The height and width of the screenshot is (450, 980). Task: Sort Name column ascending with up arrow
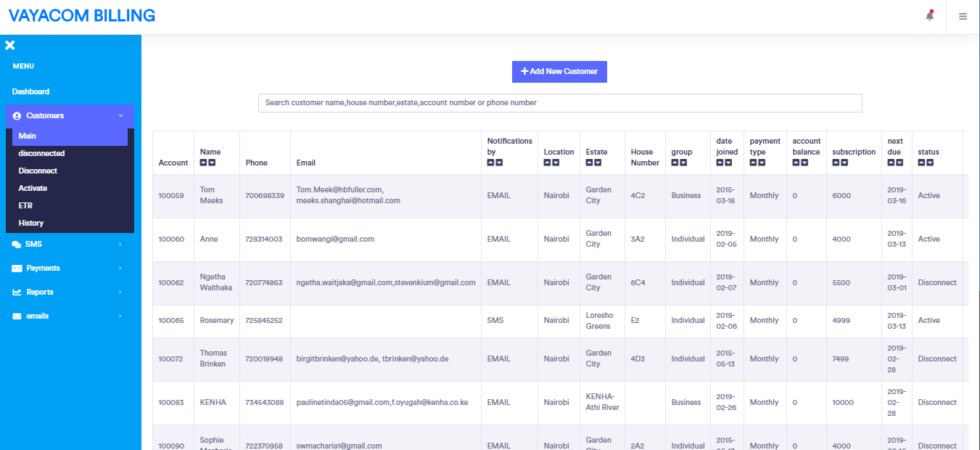tap(204, 163)
